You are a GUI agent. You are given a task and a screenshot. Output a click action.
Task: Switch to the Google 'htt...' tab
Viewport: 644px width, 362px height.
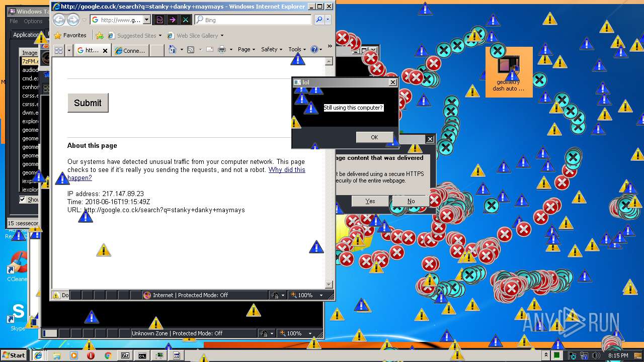[93, 50]
